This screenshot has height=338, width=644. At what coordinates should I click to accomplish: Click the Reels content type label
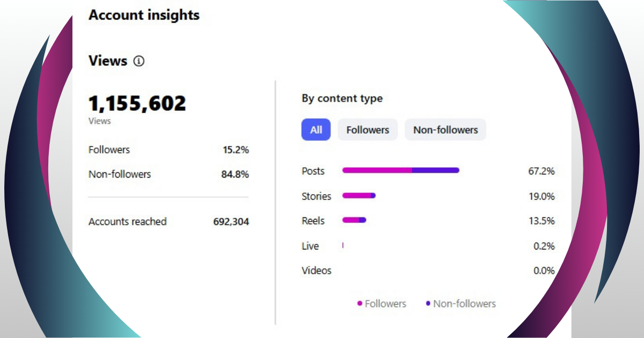[313, 221]
